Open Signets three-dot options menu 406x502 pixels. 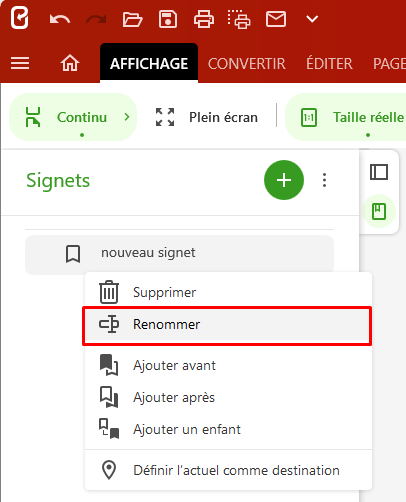pos(324,180)
